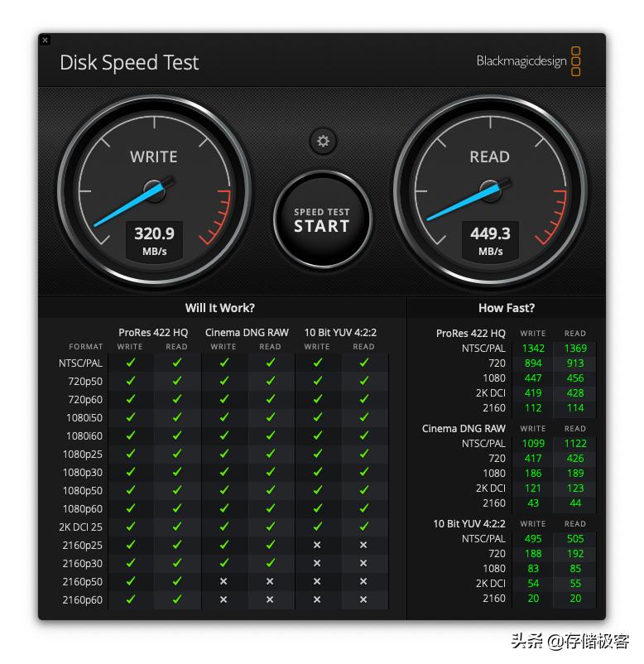Click the How Fast? panel header
The height and width of the screenshot is (664, 644).
[x=507, y=308]
